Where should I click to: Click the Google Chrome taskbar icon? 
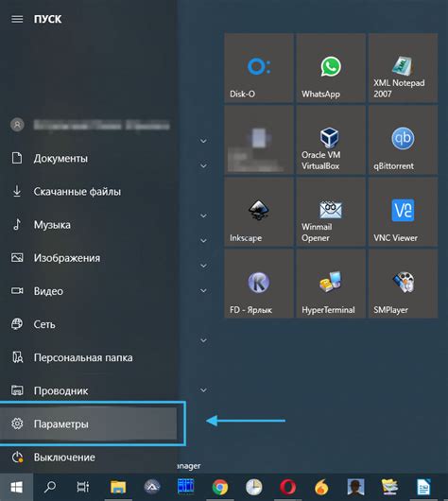pyautogui.click(x=220, y=487)
